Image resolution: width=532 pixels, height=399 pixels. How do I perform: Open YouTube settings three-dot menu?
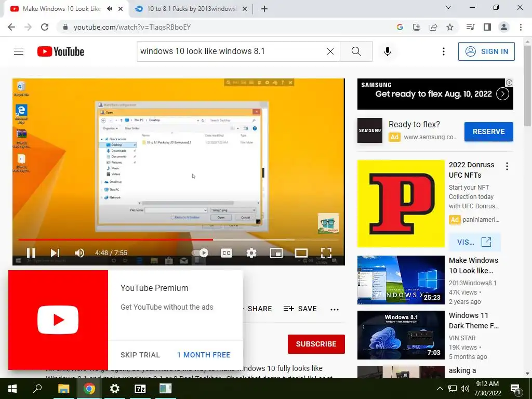click(444, 51)
